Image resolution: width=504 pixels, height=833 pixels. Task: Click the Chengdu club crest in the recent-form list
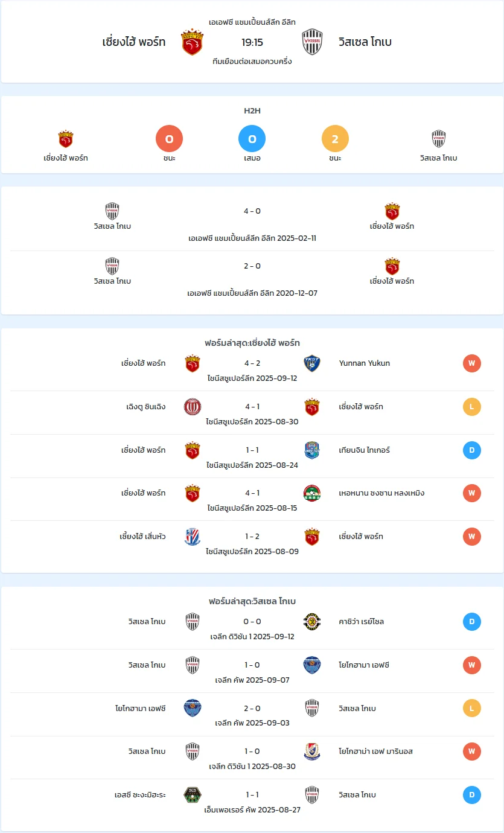tap(193, 407)
